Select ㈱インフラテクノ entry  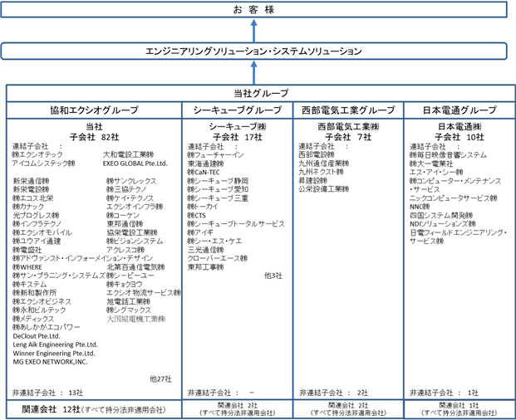click(x=37, y=224)
